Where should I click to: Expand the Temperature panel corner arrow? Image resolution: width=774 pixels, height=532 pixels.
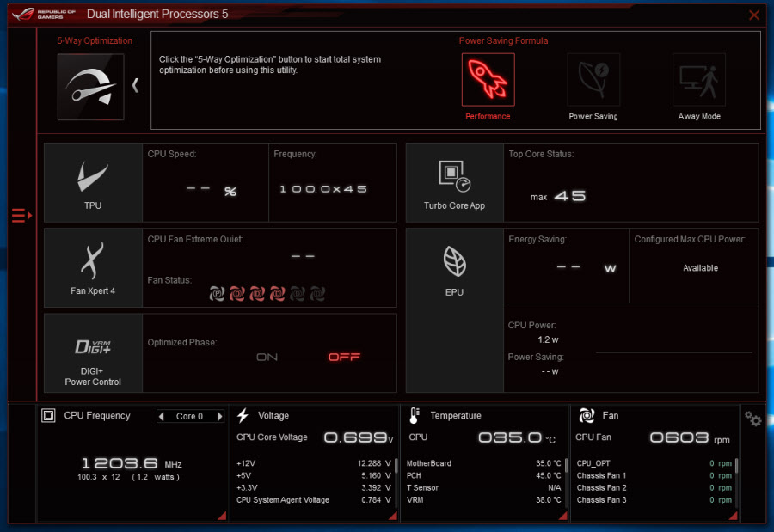[x=562, y=516]
